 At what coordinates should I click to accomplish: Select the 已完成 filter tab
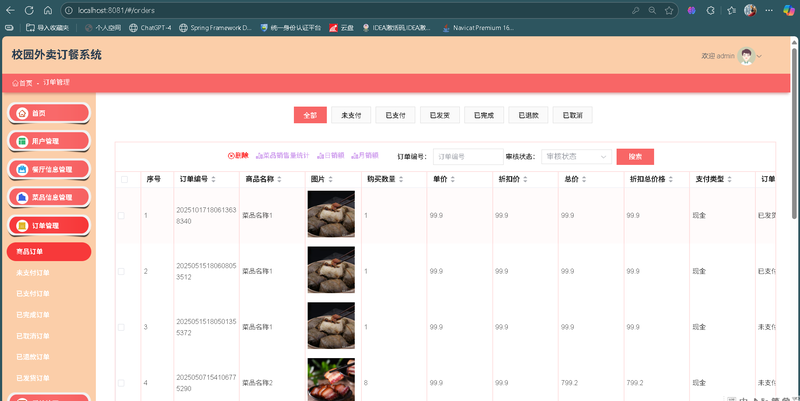[x=484, y=115]
